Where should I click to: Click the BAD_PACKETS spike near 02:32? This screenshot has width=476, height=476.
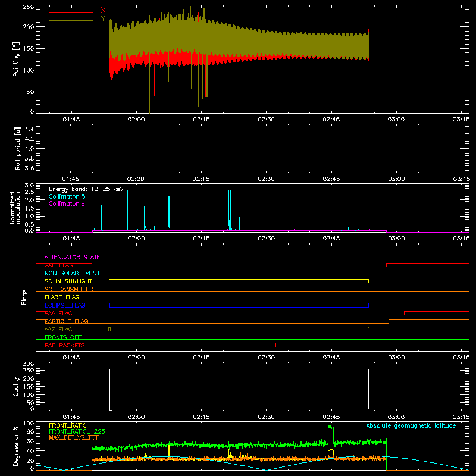click(275, 345)
